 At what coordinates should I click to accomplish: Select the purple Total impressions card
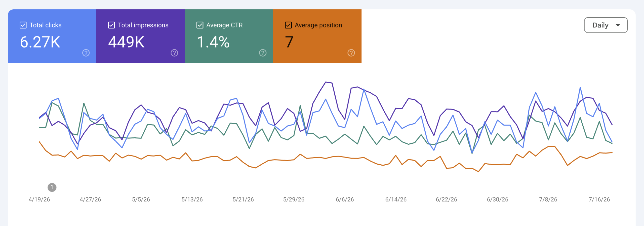click(x=140, y=36)
